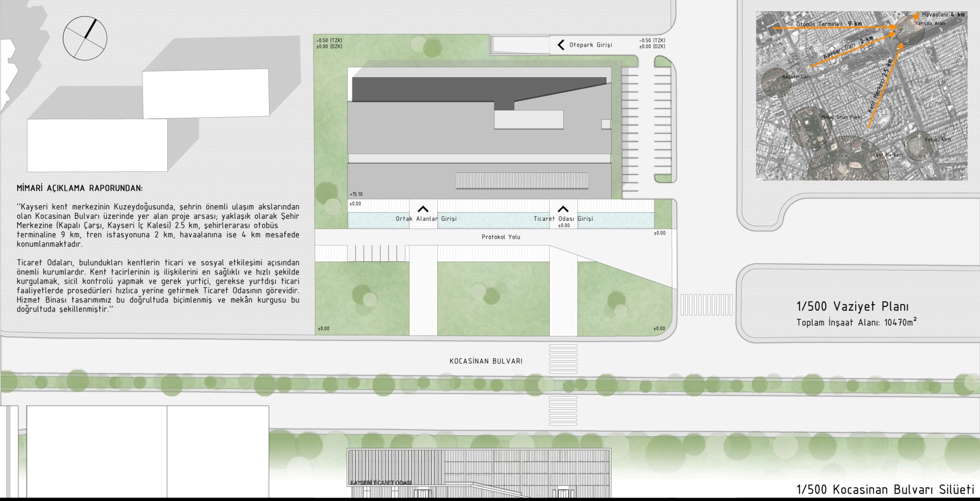
Task: Click the KOCASİNAN BULVARI street label
Action: click(486, 361)
